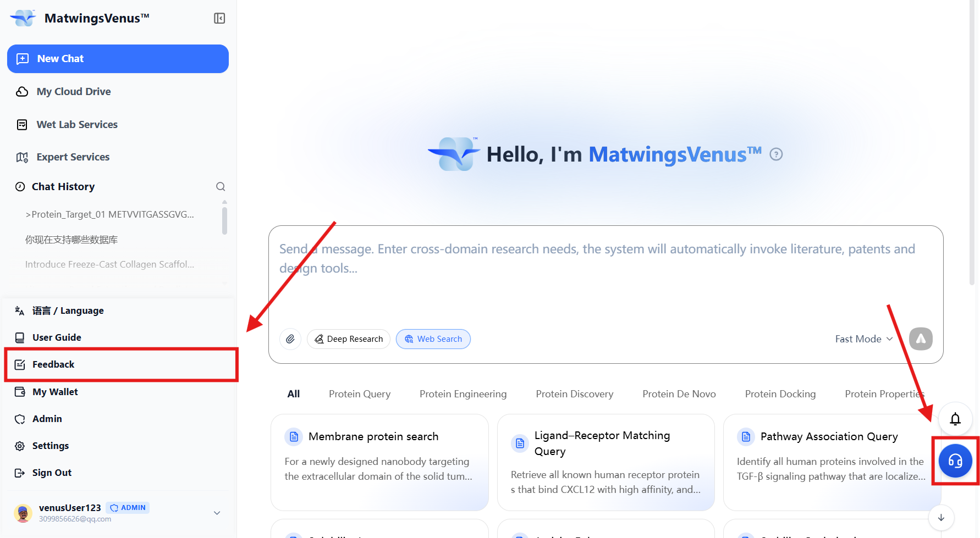Click the Feedback edit icon

(x=20, y=365)
